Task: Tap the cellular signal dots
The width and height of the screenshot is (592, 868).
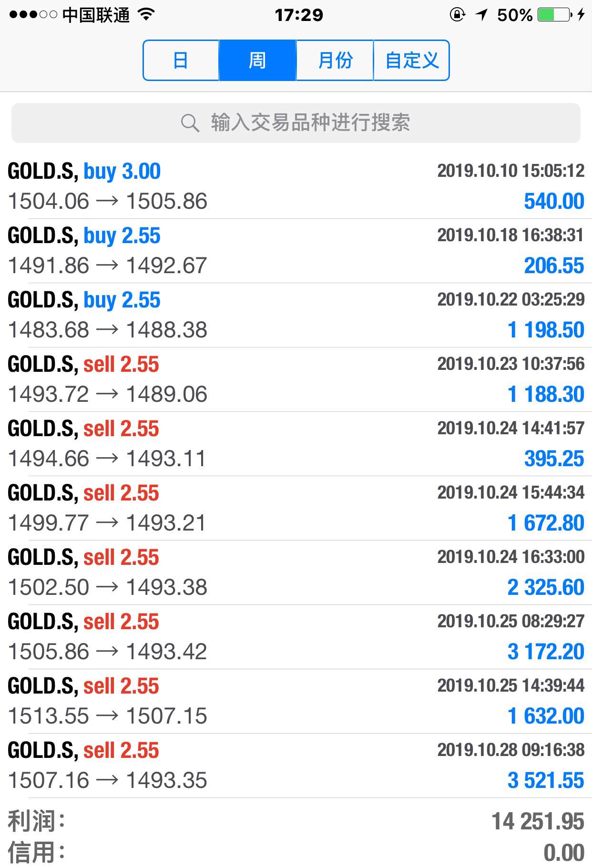Action: 33,15
